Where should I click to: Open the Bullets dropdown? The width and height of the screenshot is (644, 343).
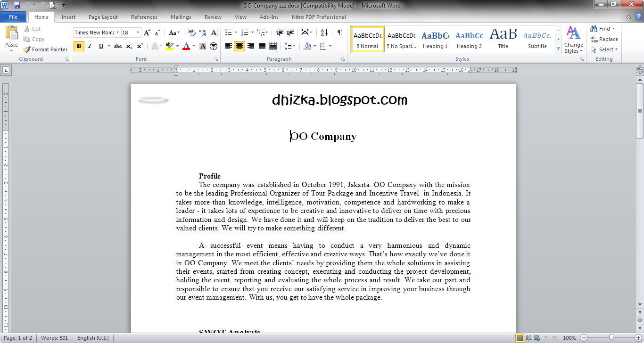(x=236, y=33)
